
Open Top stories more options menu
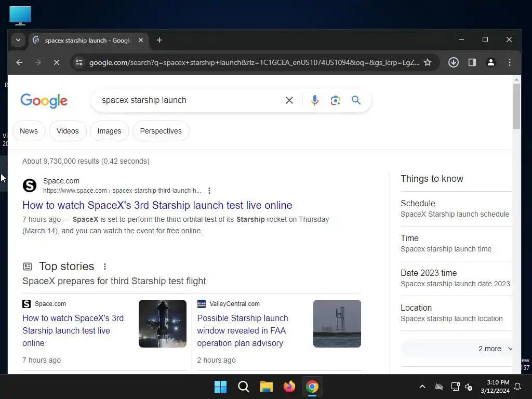[105, 267]
